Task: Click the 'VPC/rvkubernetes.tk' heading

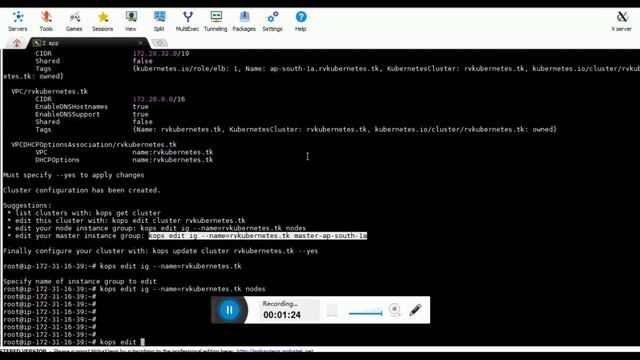Action: 49,91
